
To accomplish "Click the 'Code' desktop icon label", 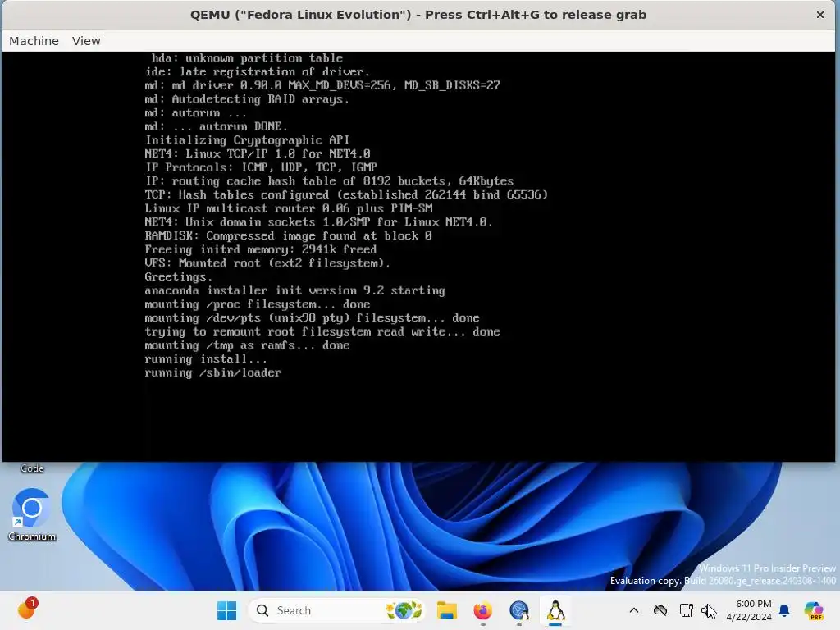I will (x=32, y=468).
